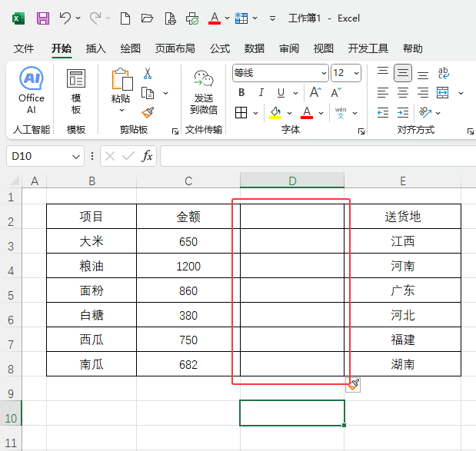Open the font size 12 dropdown
The width and height of the screenshot is (476, 451).
coord(356,73)
